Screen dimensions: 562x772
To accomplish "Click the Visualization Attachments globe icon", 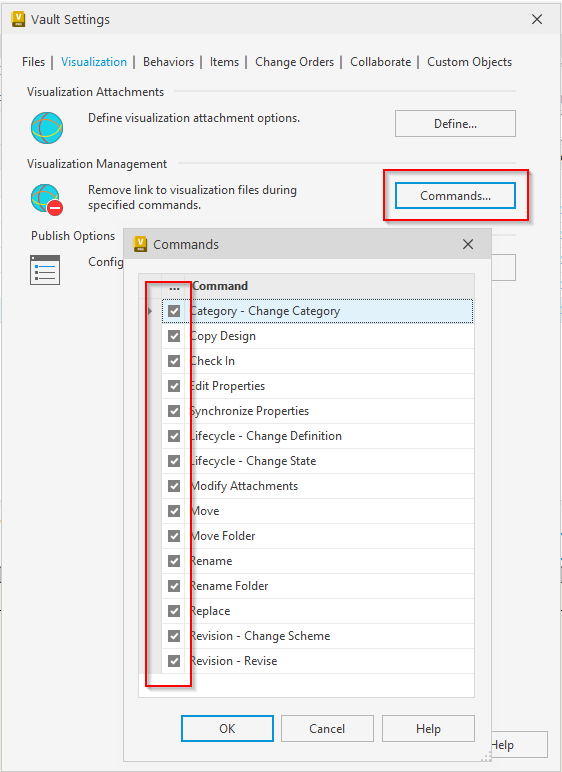I will (47, 128).
